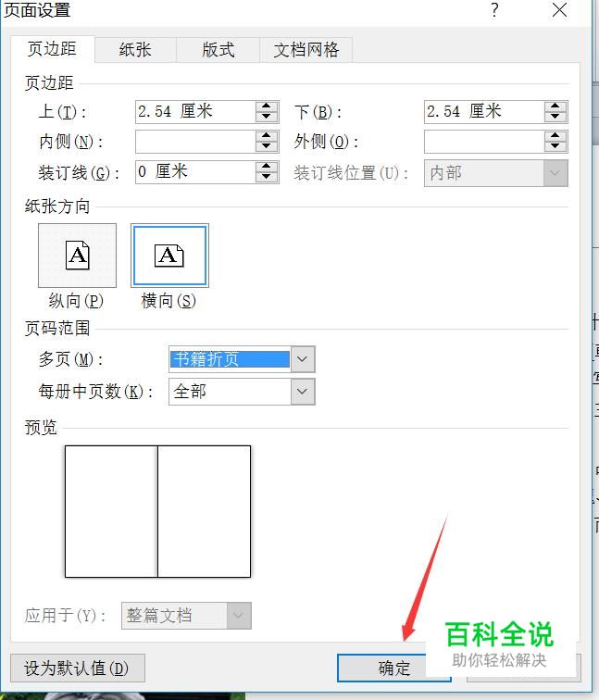The width and height of the screenshot is (599, 700).
Task: Click the page preview thumbnail
Action: click(158, 512)
